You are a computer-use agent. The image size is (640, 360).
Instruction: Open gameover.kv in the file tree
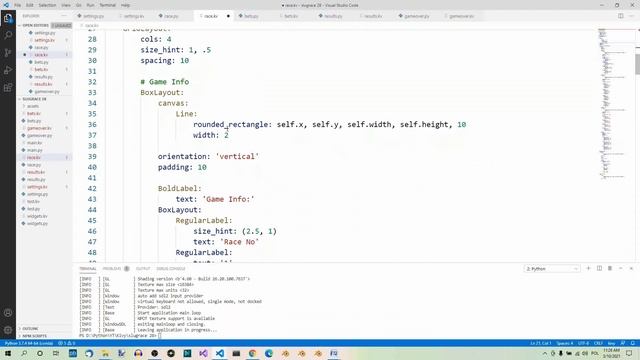pyautogui.click(x=39, y=128)
